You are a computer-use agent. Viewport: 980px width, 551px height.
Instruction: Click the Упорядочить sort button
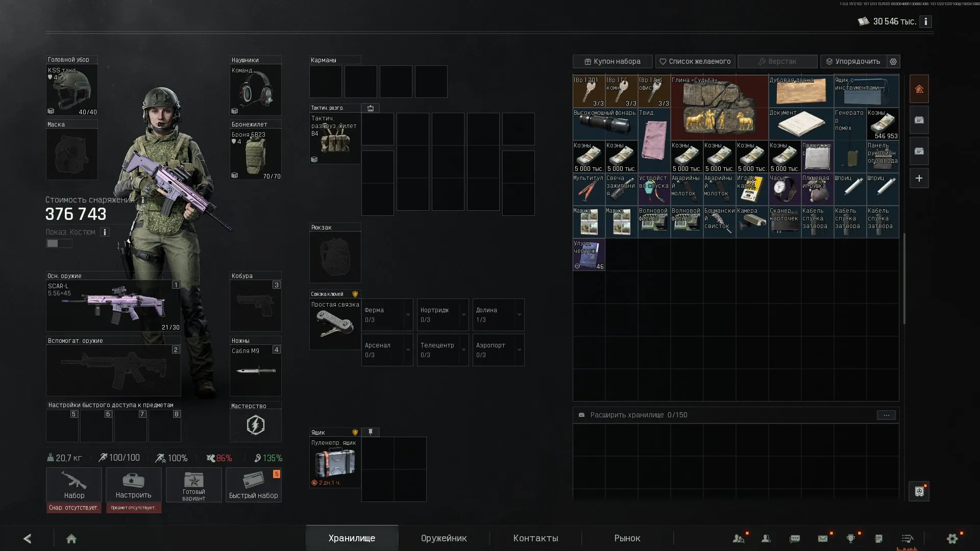(x=853, y=61)
